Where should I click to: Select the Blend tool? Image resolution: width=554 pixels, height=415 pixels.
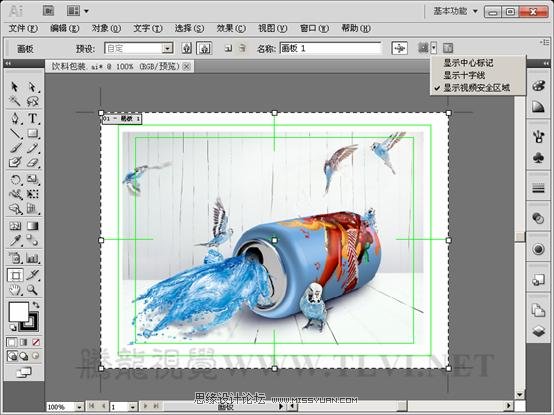pyautogui.click(x=32, y=241)
